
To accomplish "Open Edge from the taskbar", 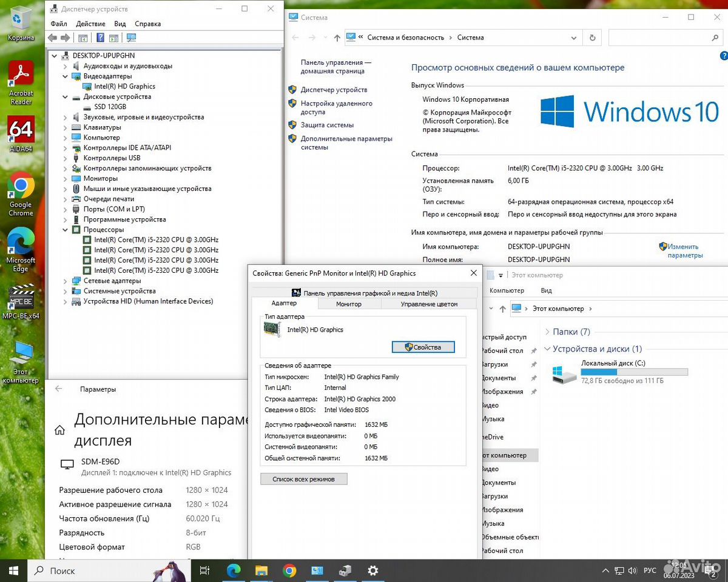I will 234,570.
